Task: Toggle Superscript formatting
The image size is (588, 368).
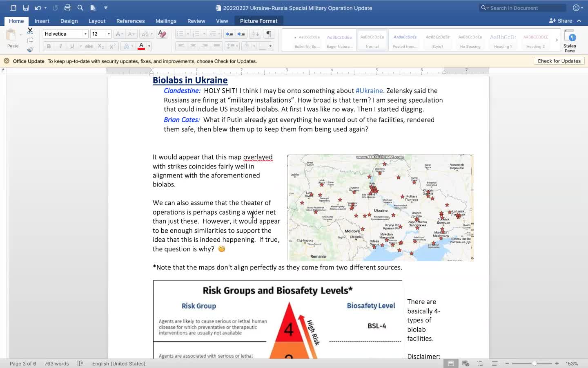Action: pyautogui.click(x=113, y=46)
